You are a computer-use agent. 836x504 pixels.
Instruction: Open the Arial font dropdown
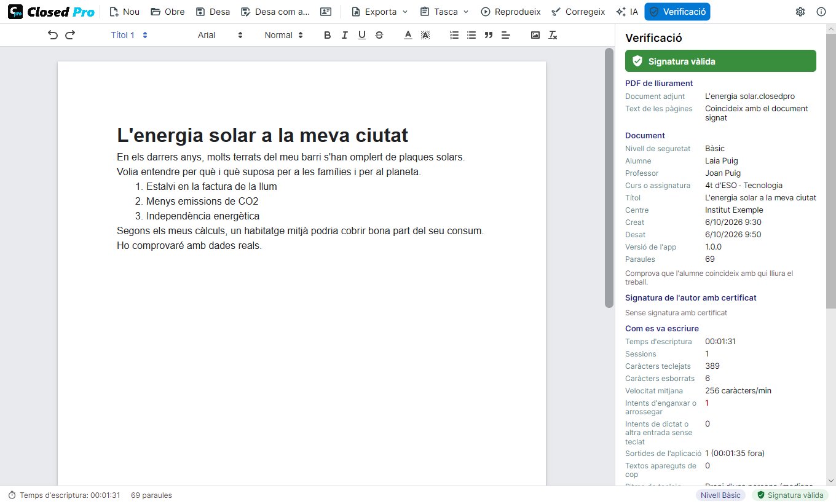tap(220, 35)
